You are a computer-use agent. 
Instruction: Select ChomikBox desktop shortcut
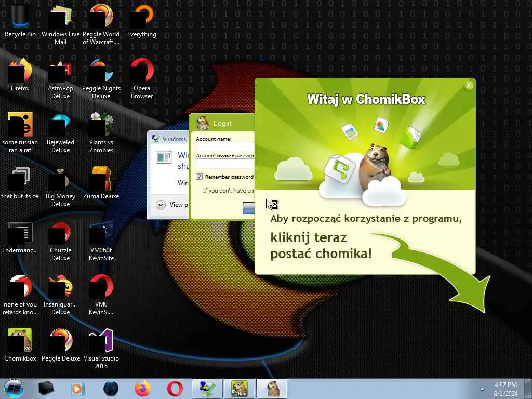20,344
